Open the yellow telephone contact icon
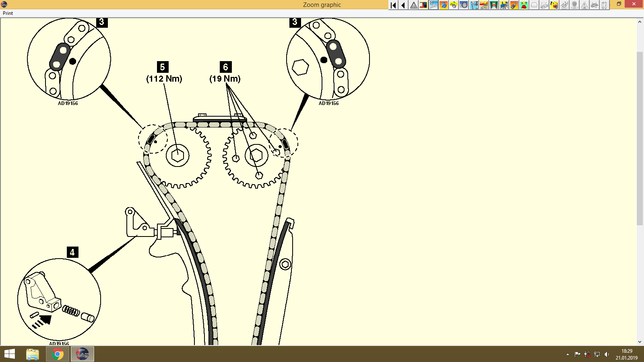This screenshot has width=644, height=362. click(x=524, y=5)
